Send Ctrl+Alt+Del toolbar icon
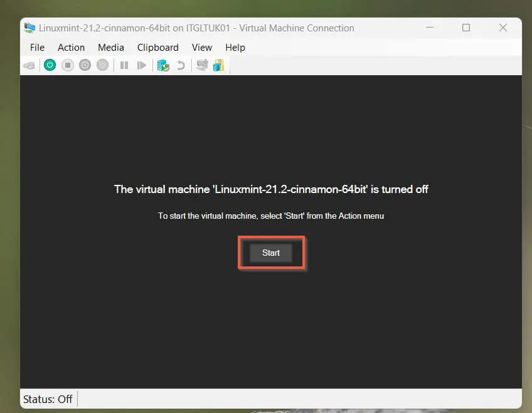Viewport: 532px width, 413px height. tap(29, 65)
